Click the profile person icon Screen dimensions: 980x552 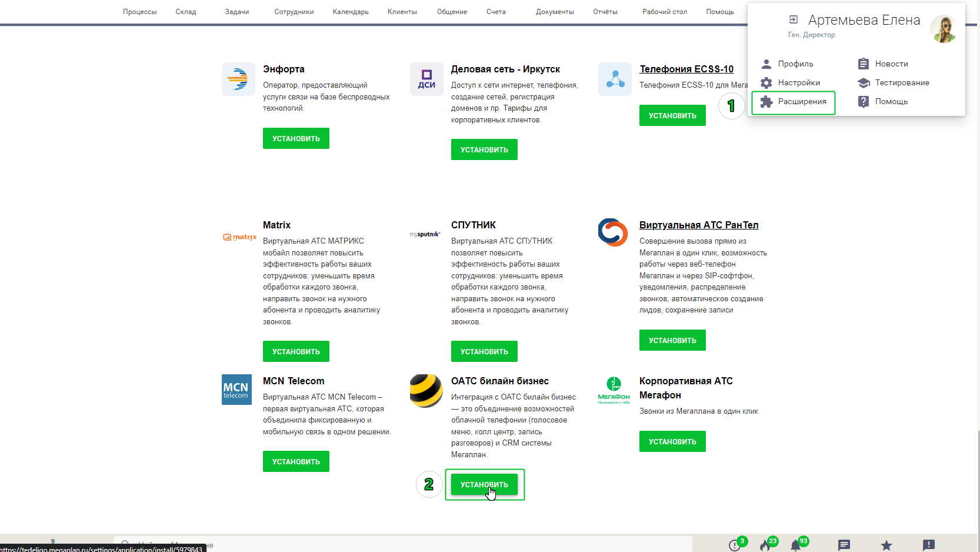(766, 64)
